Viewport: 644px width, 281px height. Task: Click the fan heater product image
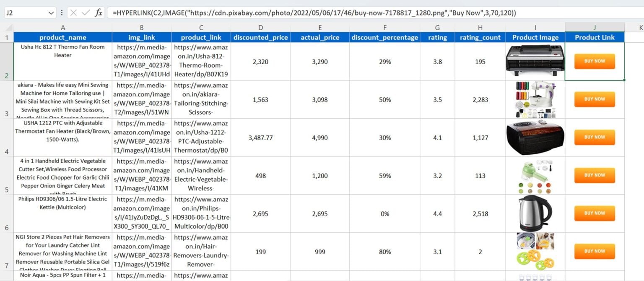point(535,61)
